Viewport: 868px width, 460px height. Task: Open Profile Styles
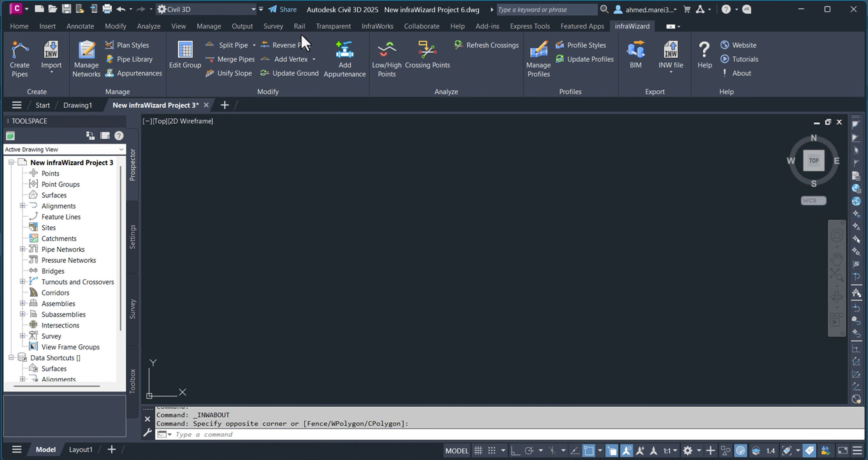pos(580,45)
